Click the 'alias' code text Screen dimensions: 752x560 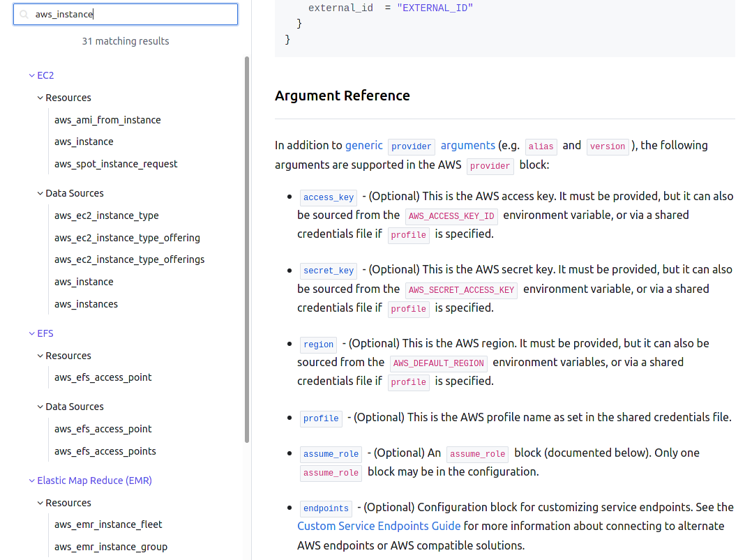tap(541, 146)
